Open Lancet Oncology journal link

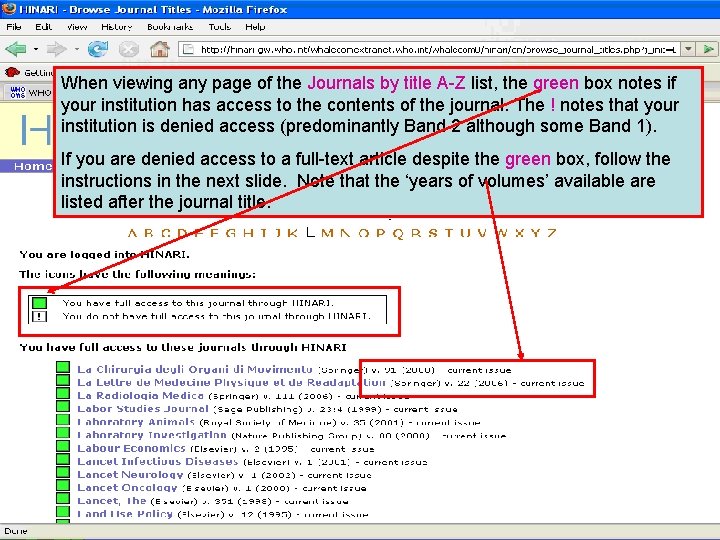point(127,488)
